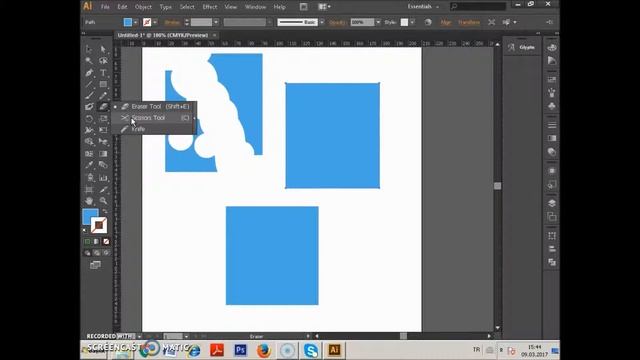Select the Rotate tool
This screenshot has width=640, height=360.
[89, 119]
